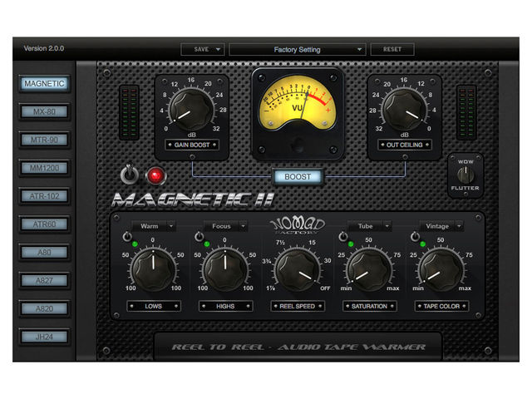Click the GAIN BOOST knob
The image size is (532, 399).
(192, 109)
